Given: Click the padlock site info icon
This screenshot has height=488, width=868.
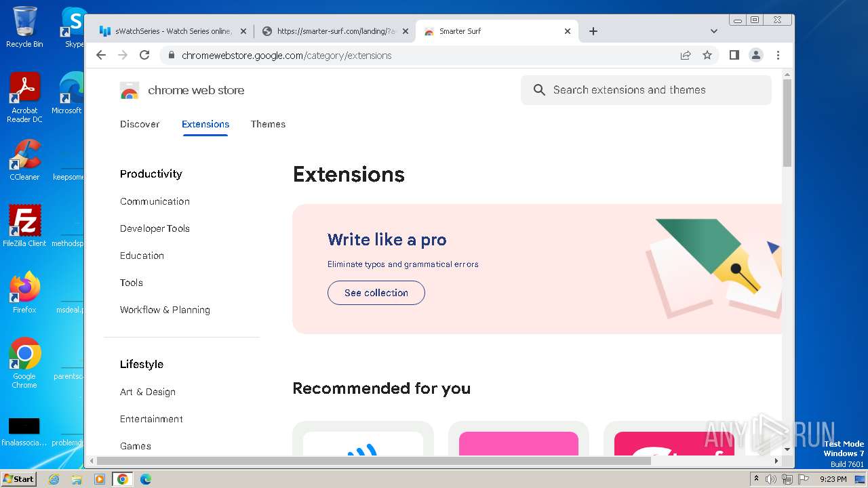Looking at the screenshot, I should [172, 56].
